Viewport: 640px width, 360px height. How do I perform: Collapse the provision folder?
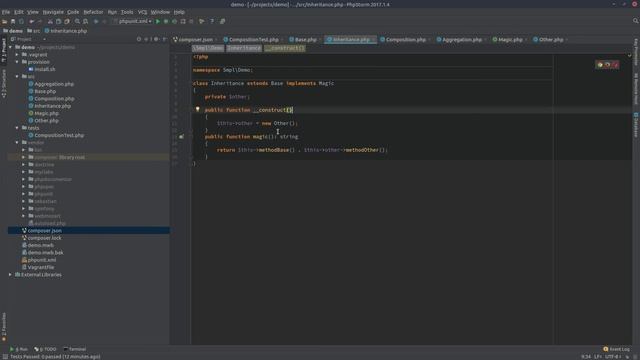(x=17, y=62)
